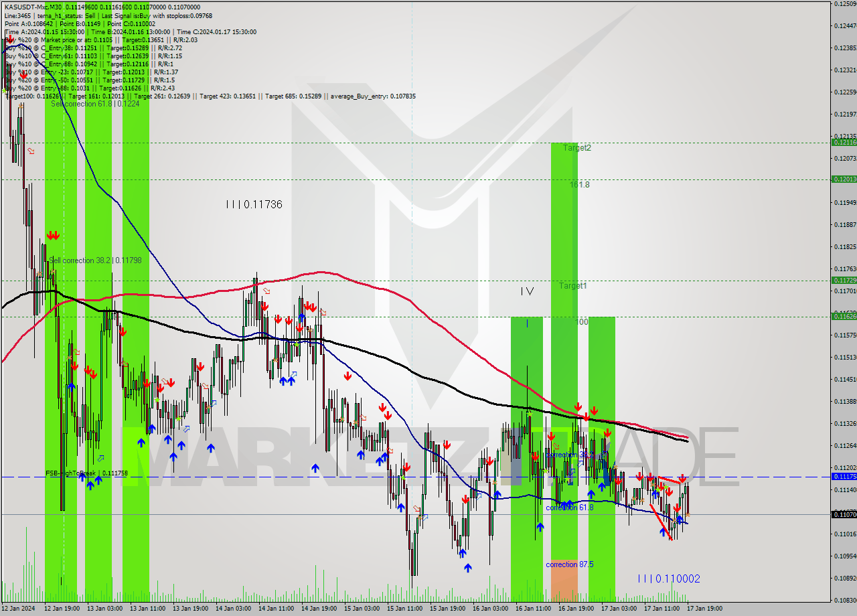The height and width of the screenshot is (616, 857).
Task: Click the Entry -88: 0.1031 buy line
Action: pyautogui.click(x=90, y=88)
